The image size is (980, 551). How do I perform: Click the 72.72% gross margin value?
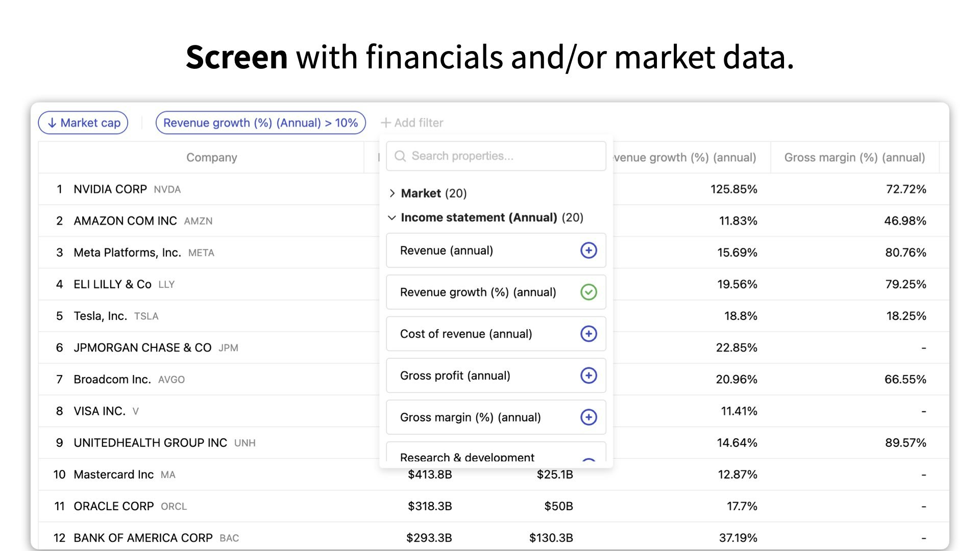click(x=906, y=189)
